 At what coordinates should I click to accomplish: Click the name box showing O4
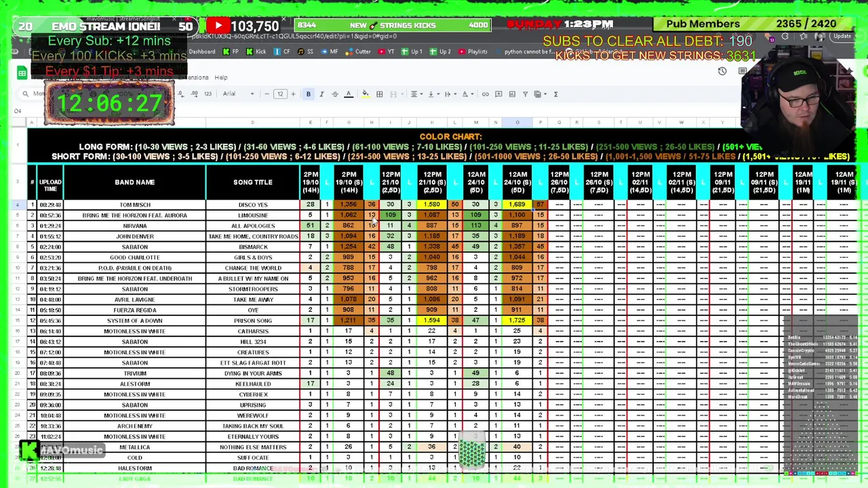click(18, 111)
